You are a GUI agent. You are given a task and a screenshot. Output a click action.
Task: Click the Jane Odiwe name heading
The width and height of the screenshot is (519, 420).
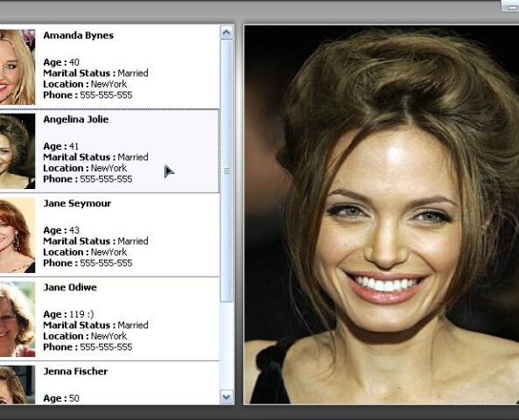[70, 287]
